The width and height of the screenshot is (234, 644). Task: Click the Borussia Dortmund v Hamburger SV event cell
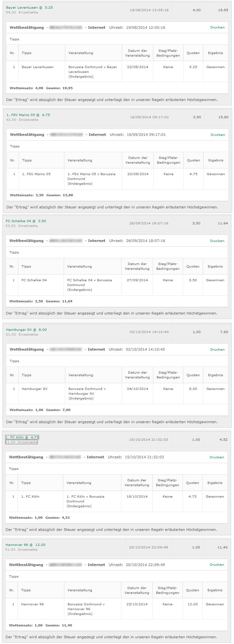(93, 393)
